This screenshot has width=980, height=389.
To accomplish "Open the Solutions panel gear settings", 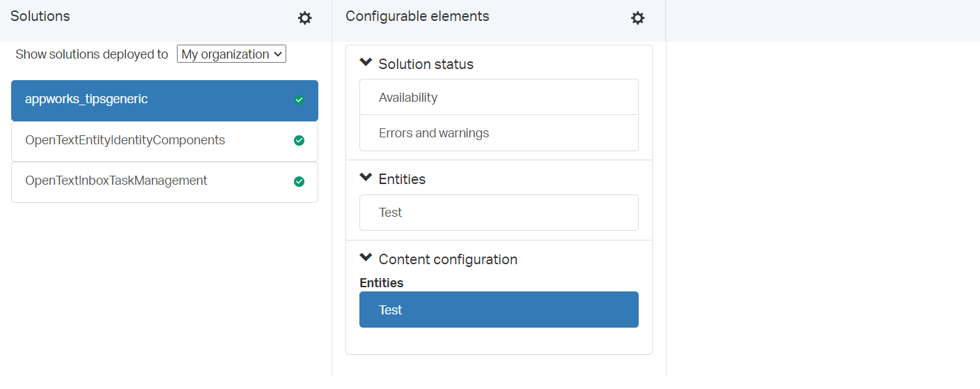I will click(305, 18).
